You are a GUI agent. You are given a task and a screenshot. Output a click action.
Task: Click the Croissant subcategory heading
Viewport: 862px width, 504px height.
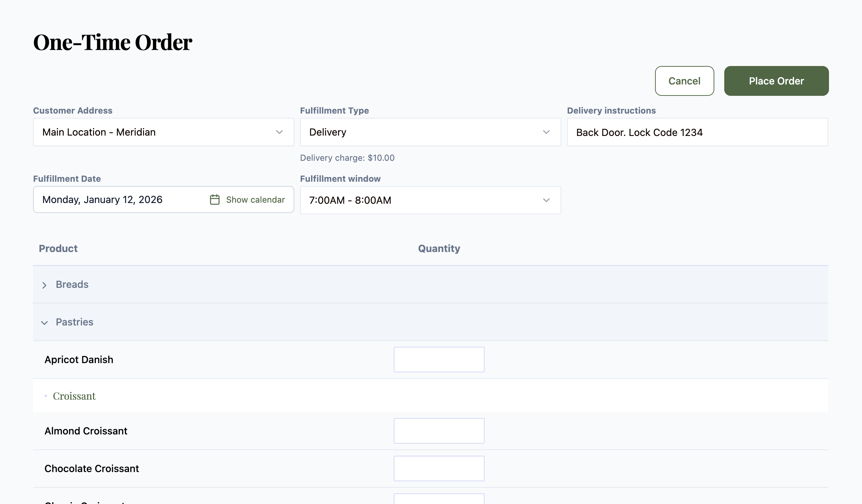[x=74, y=396]
